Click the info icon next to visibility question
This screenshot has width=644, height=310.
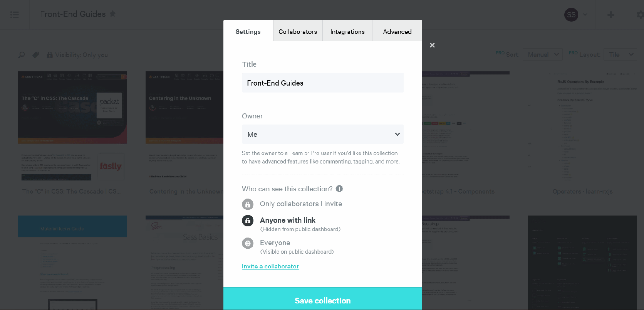pos(339,189)
